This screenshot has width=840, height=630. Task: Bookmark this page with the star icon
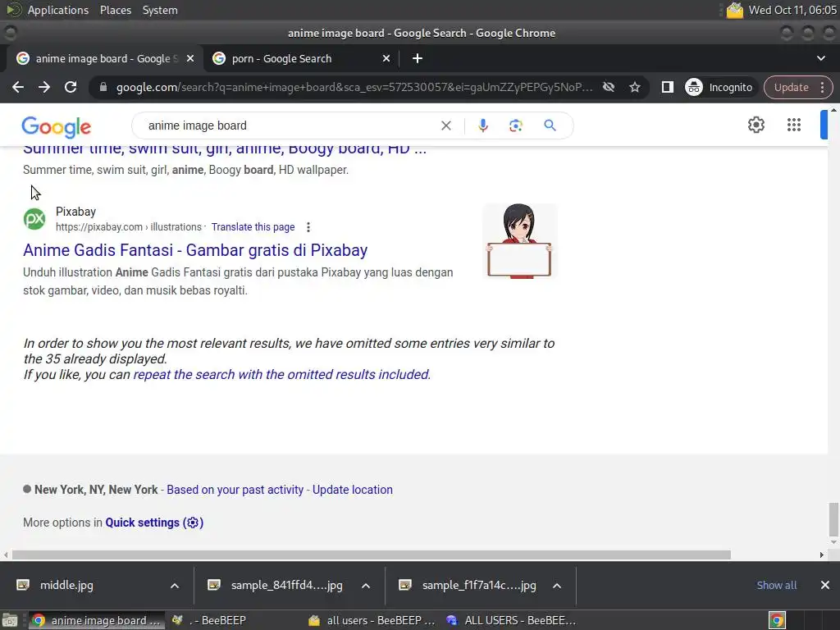(635, 87)
